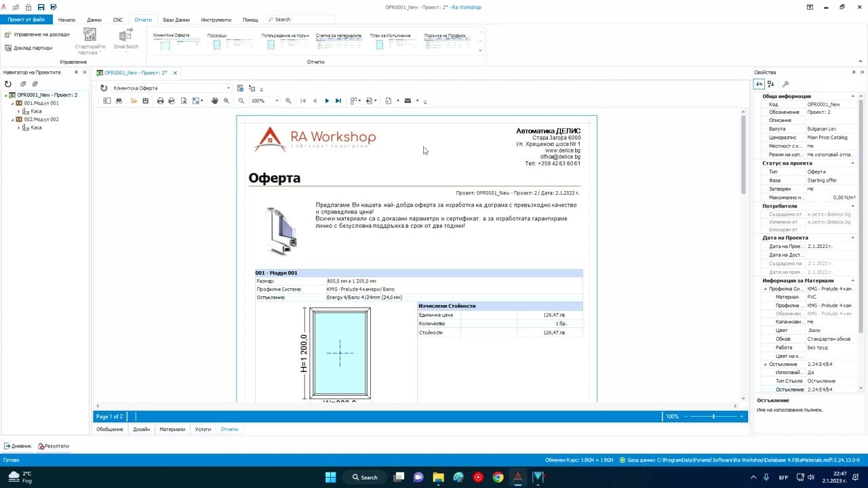Click the Стартирайте партида button

90,41
